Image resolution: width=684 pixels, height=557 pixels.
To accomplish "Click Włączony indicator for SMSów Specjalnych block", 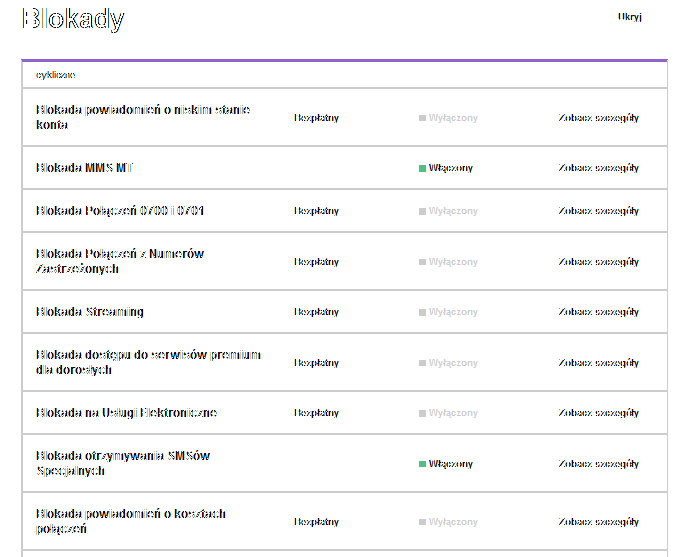I will (x=446, y=464).
